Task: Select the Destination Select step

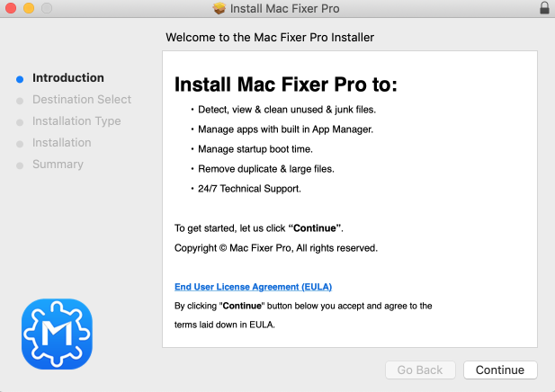Action: click(82, 100)
